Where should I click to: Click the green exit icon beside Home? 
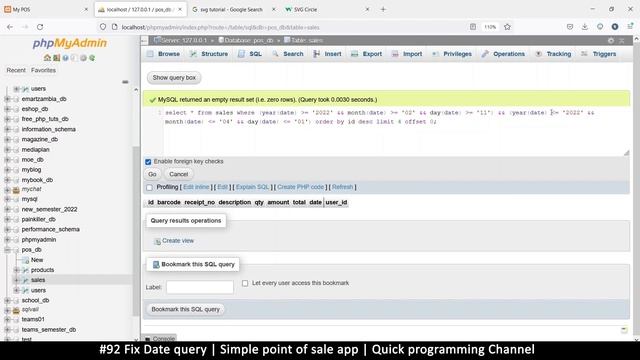point(56,58)
